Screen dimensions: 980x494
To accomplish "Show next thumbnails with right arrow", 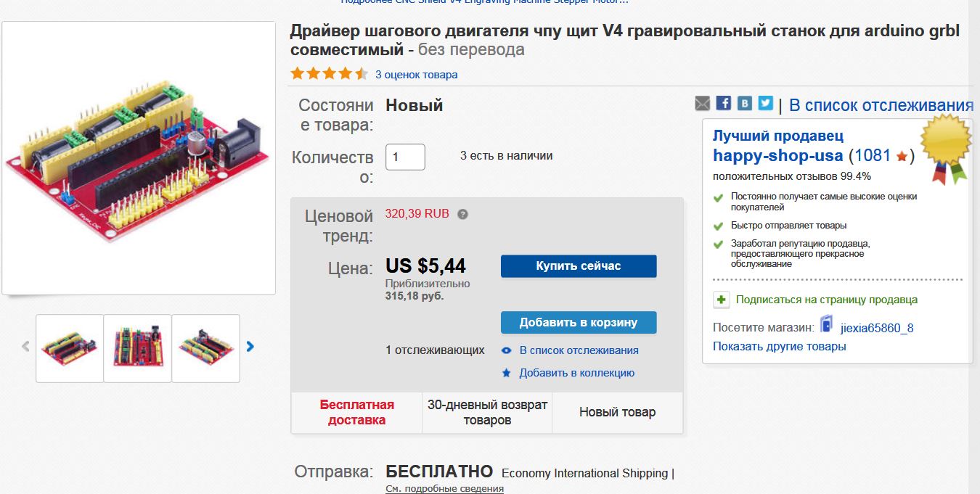I will tap(250, 347).
